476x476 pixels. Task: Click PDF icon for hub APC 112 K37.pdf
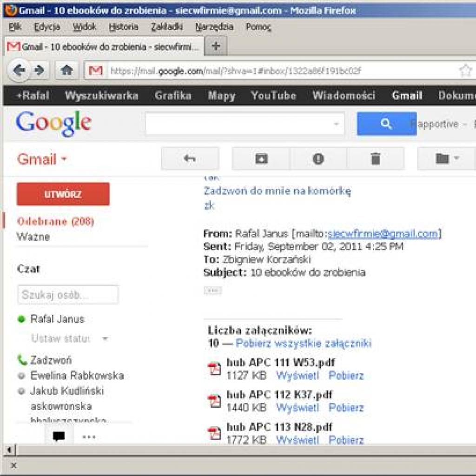tap(214, 401)
